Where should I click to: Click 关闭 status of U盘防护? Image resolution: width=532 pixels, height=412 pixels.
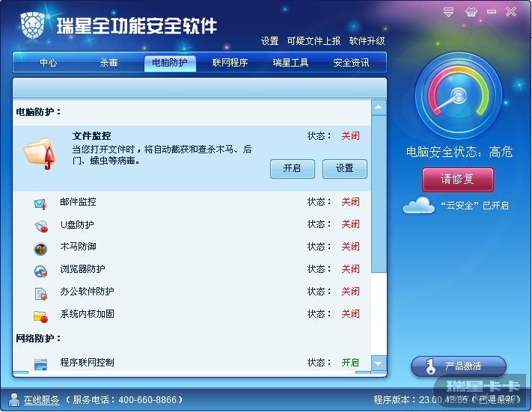click(x=350, y=224)
